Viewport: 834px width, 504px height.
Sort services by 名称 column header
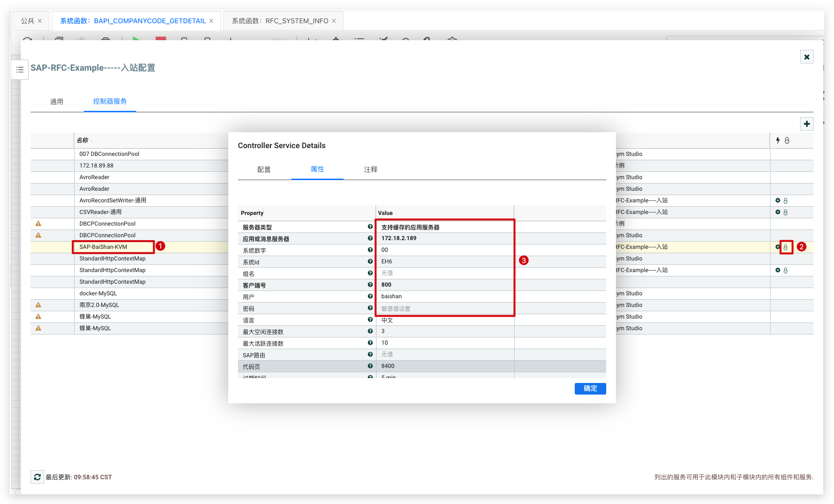(82, 140)
